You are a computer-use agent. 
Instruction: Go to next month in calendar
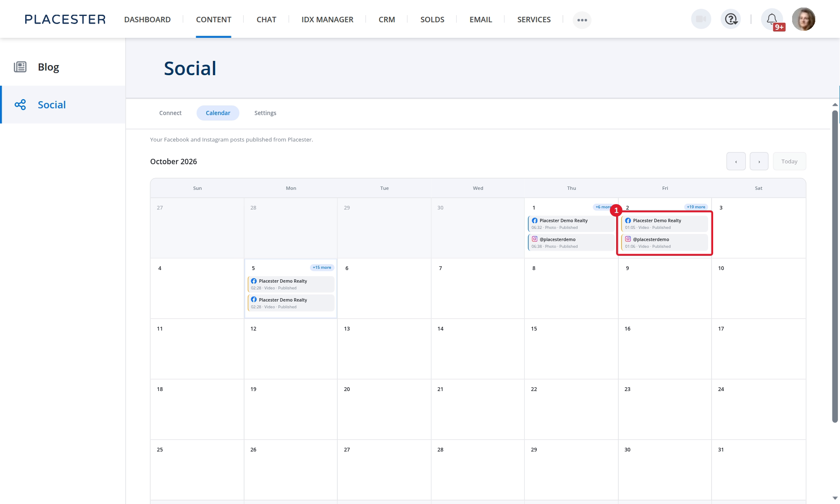pos(759,161)
